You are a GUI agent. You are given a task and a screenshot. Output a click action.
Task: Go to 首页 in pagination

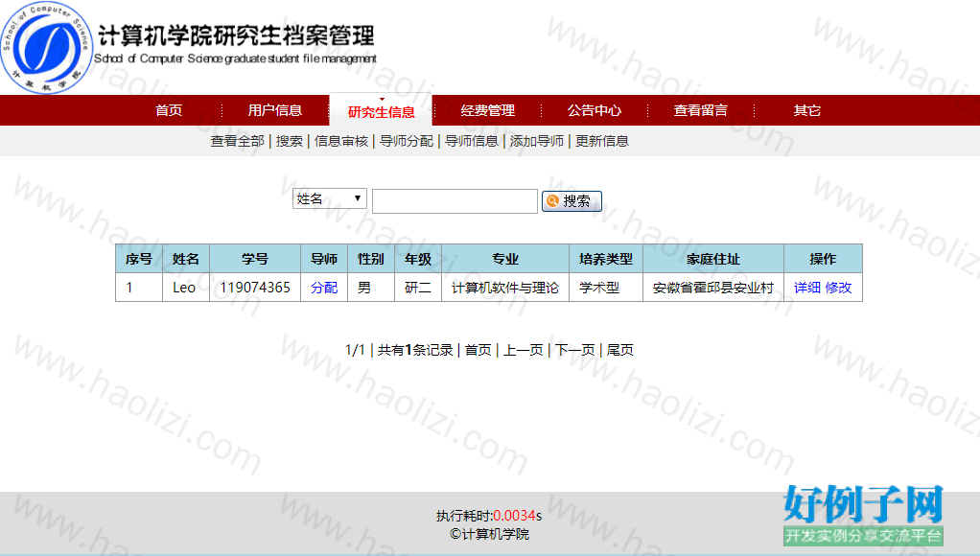[x=478, y=350]
